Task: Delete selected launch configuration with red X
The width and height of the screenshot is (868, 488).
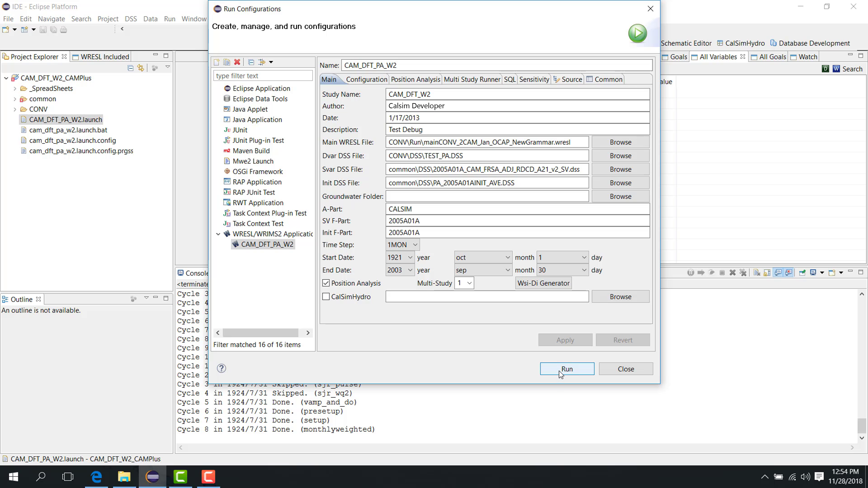Action: point(237,62)
